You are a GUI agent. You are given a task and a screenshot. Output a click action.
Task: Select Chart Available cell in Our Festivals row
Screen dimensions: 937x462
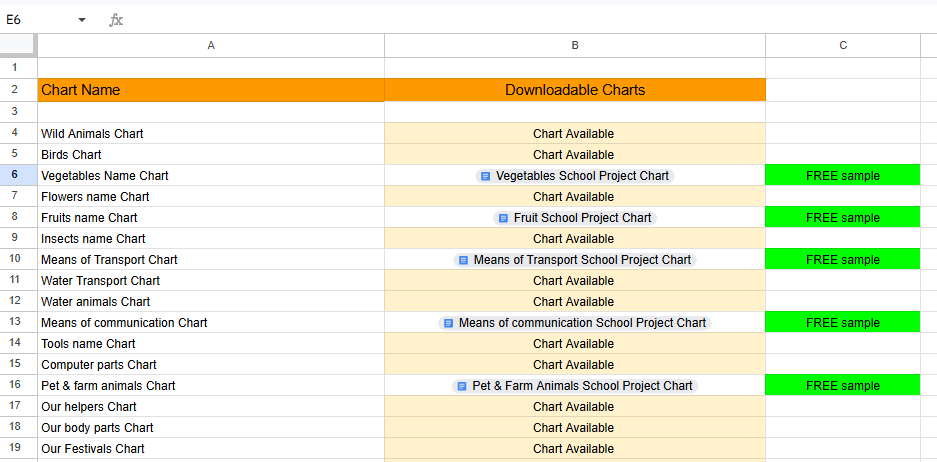click(x=575, y=448)
